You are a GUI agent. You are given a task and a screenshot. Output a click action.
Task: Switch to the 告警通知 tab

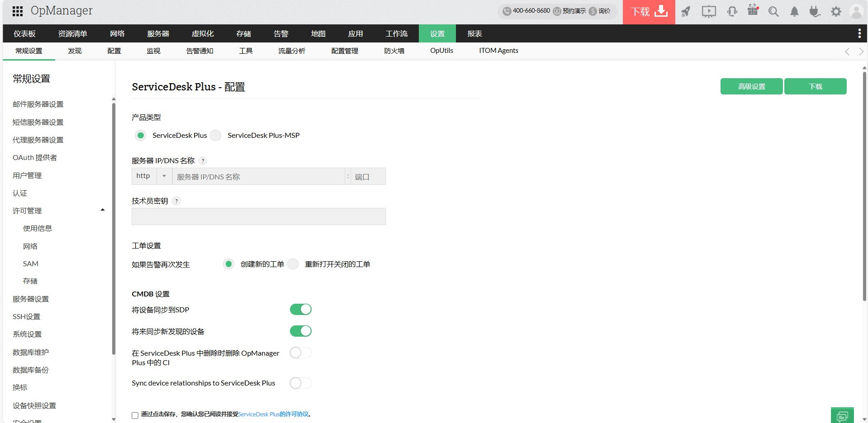coord(199,51)
